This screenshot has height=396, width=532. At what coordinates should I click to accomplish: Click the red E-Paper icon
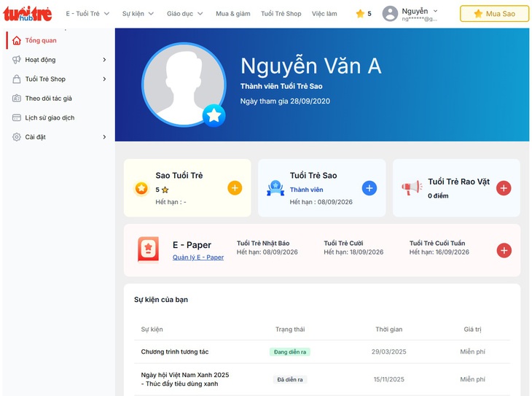coord(148,249)
